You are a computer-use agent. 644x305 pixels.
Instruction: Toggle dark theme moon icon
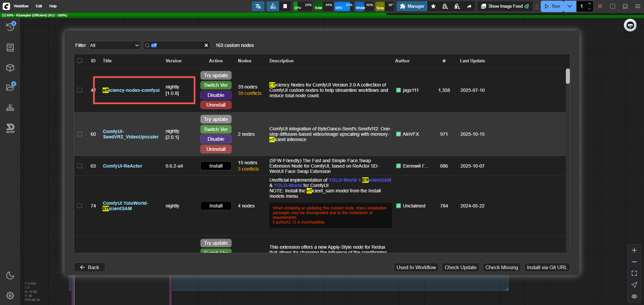pos(10,276)
